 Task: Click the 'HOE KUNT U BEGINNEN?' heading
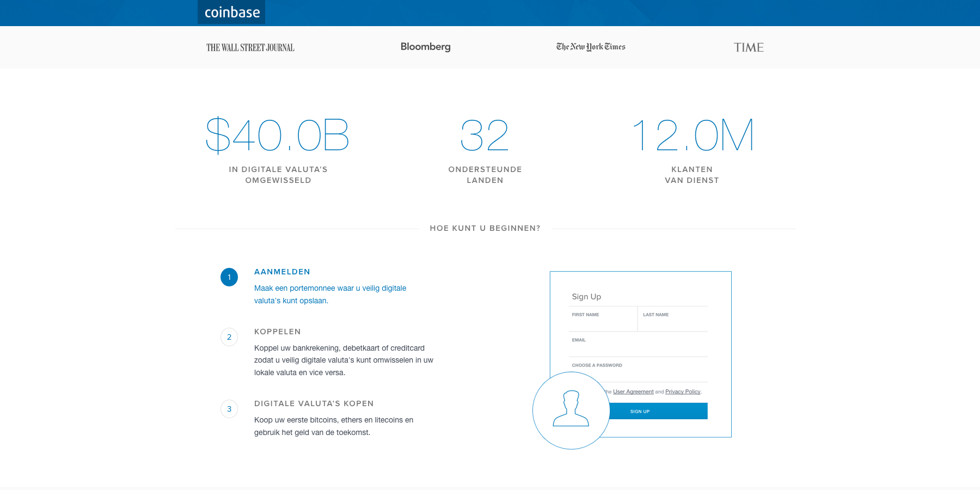pos(485,228)
